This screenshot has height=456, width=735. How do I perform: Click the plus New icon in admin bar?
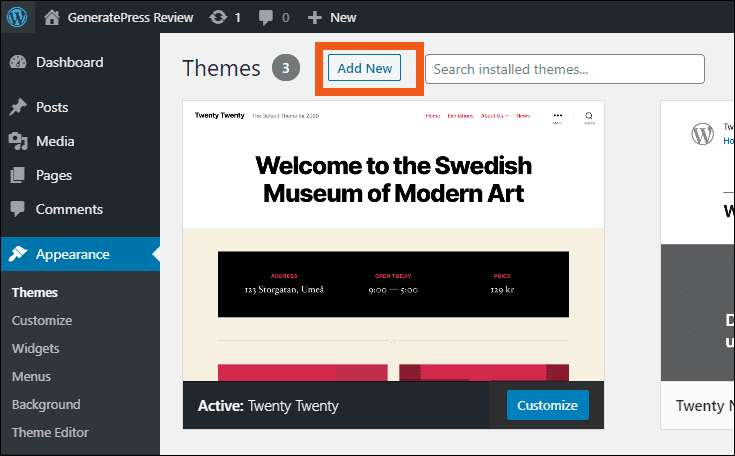coord(315,17)
